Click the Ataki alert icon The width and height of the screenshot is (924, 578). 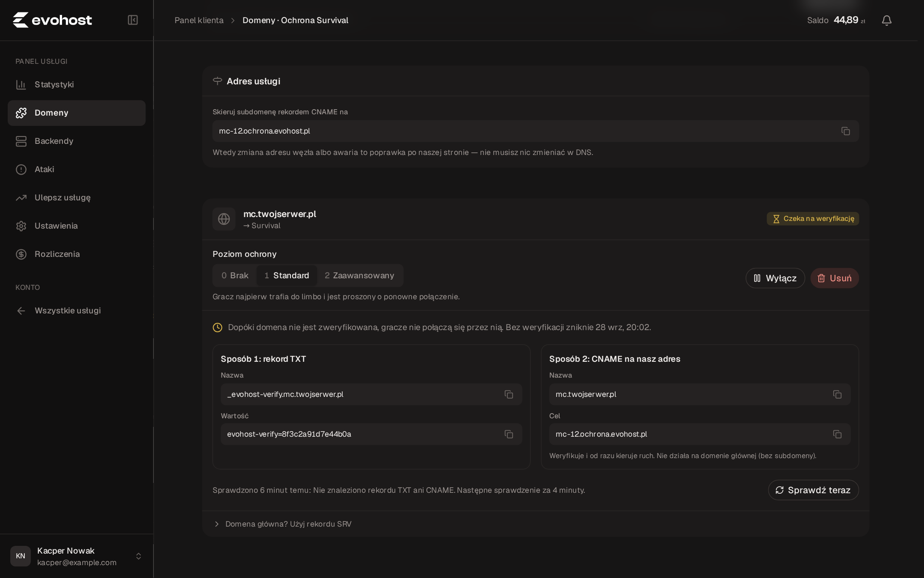(x=21, y=169)
